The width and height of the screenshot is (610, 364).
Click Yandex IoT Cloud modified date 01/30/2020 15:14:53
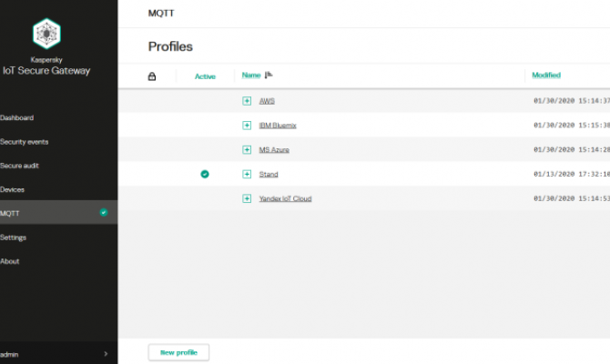(x=572, y=198)
